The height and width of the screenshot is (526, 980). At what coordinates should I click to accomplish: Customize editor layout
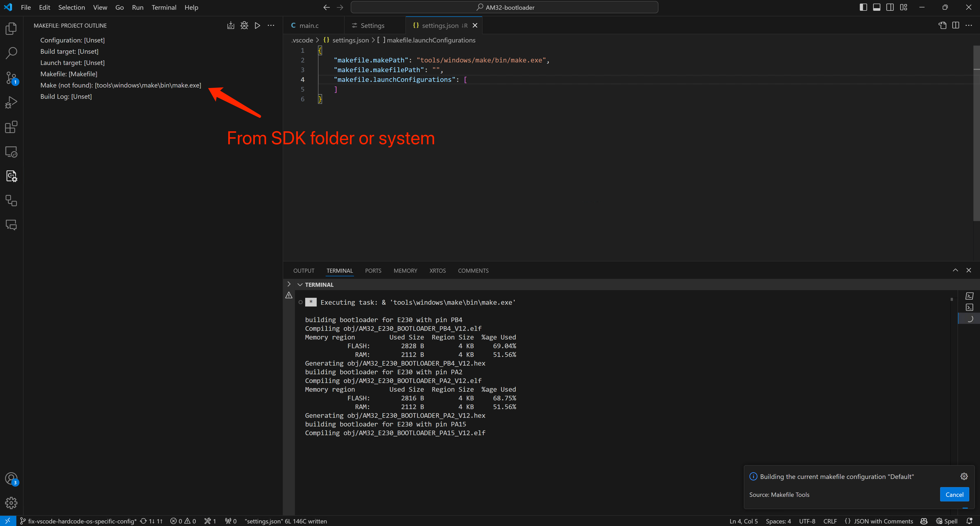point(904,7)
